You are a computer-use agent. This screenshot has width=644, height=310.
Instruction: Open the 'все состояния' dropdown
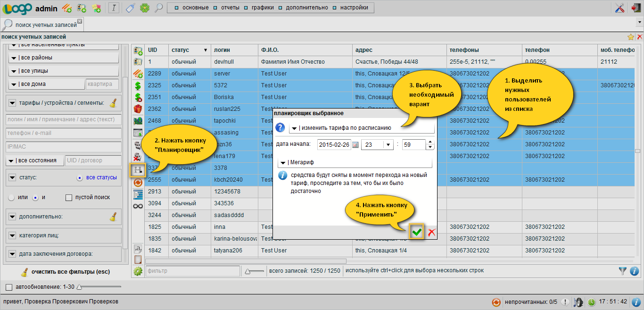coord(34,160)
